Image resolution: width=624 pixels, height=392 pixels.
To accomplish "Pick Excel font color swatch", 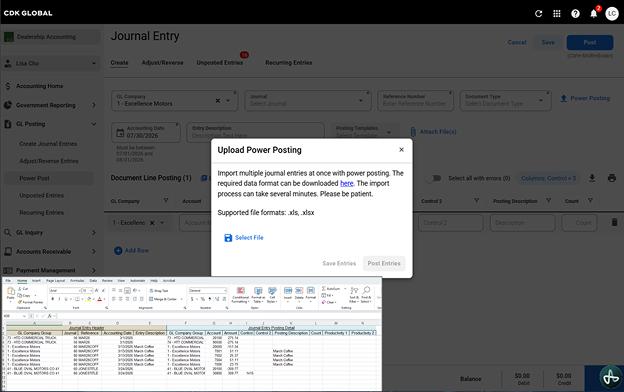I will pos(99,299).
